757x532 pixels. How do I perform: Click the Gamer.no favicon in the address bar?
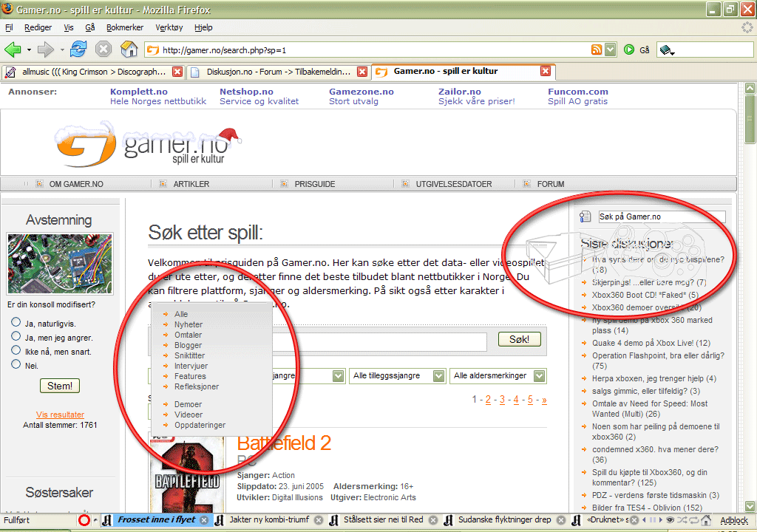pos(152,50)
